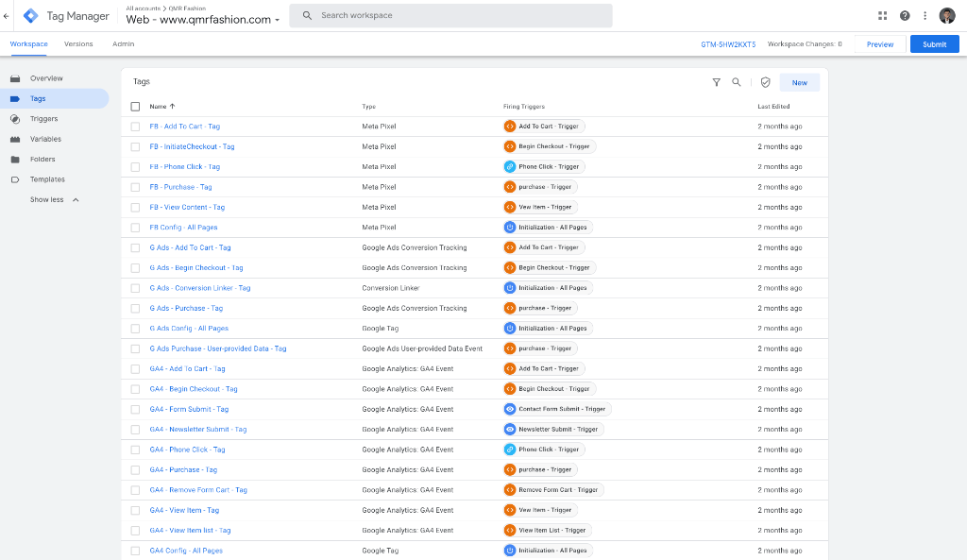Switch to the Admin tab

(x=124, y=44)
